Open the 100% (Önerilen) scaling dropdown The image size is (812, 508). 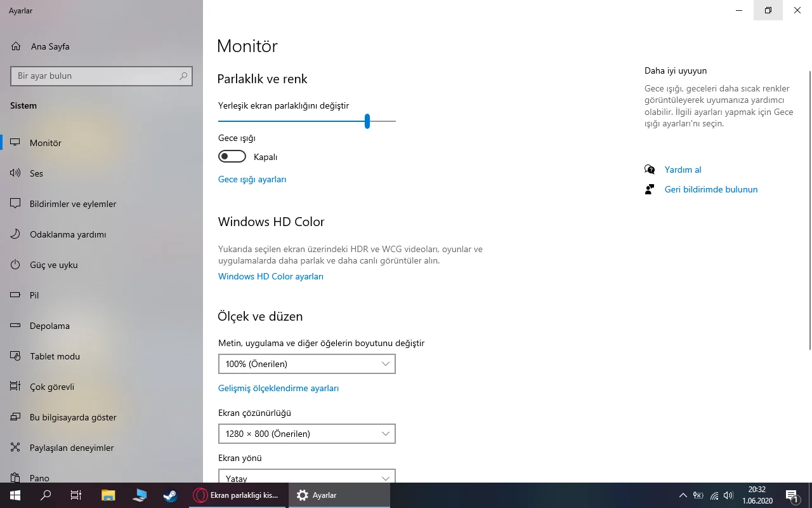[307, 364]
